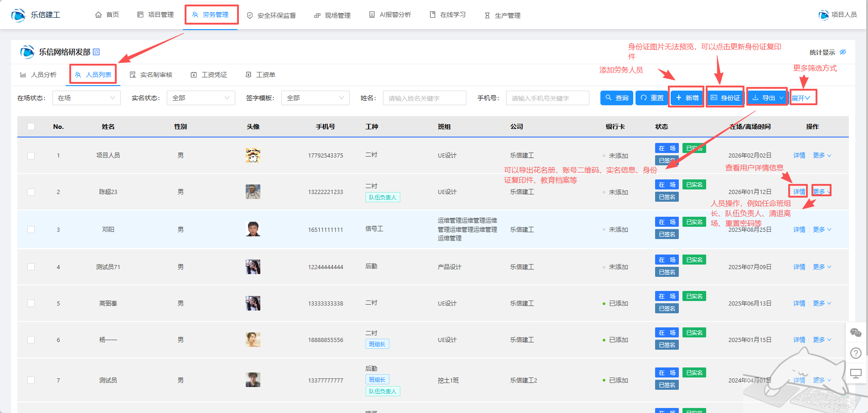Screen dimensions: 868x413
Task: Click the 新增 plus button
Action: point(687,98)
